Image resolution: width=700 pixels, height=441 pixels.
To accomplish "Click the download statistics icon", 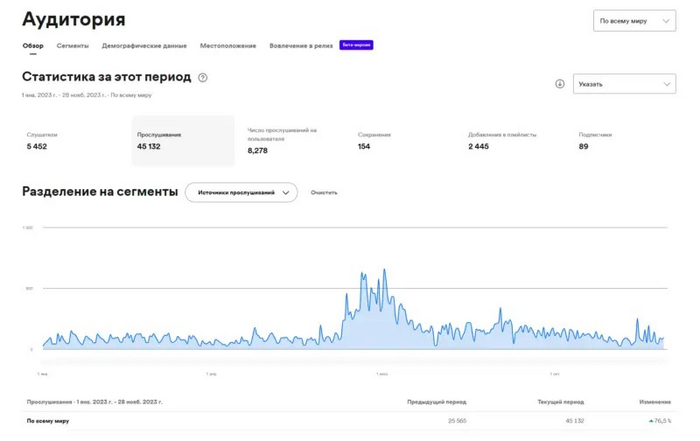I will (x=560, y=84).
